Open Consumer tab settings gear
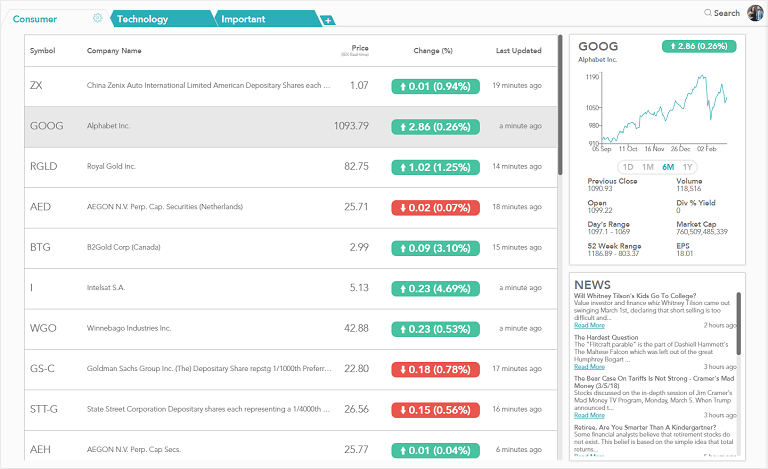 coord(97,18)
